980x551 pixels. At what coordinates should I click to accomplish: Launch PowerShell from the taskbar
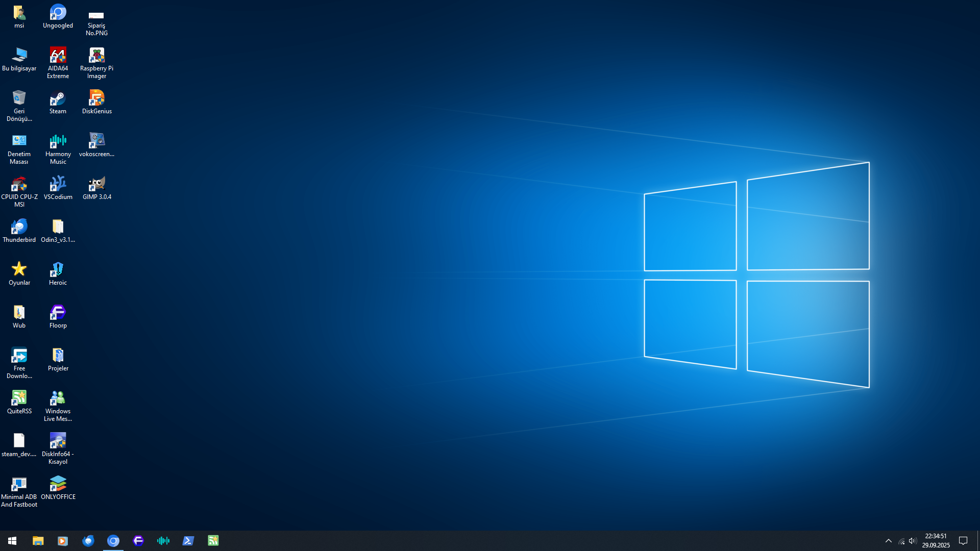(x=188, y=541)
